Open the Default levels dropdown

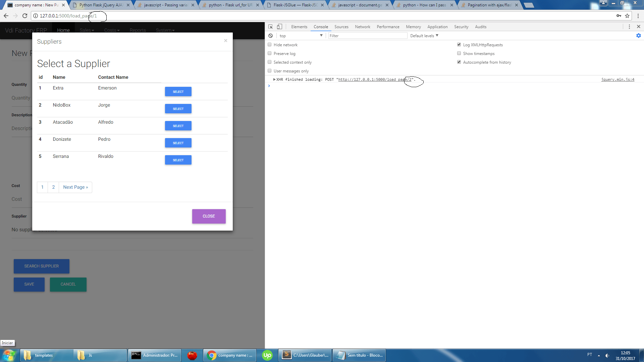424,36
